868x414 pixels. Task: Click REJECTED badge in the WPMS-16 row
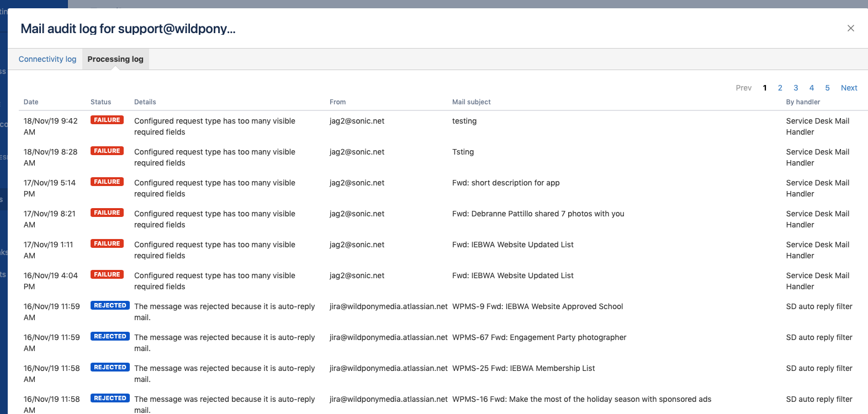point(110,398)
